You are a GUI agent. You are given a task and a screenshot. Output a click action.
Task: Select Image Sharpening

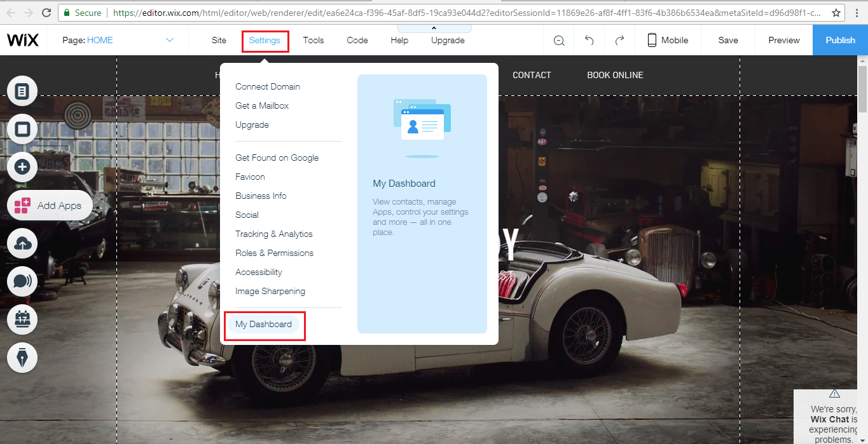click(270, 291)
